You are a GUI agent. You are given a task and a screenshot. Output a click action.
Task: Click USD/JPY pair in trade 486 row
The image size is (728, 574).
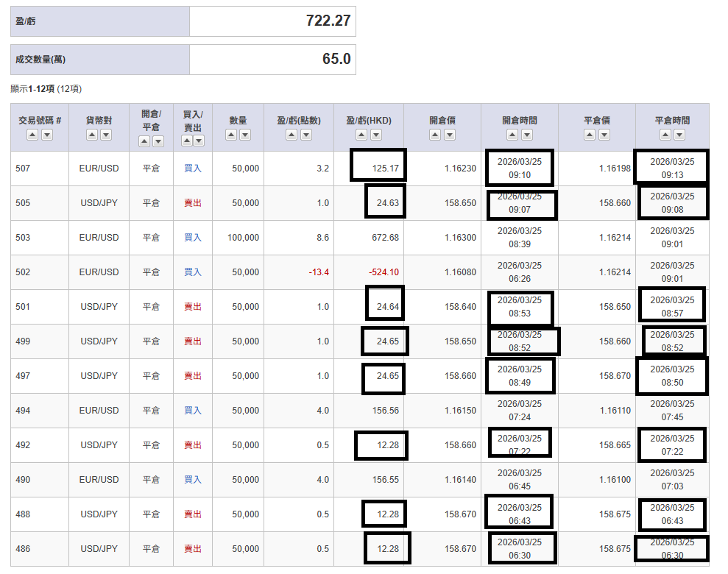click(x=99, y=548)
